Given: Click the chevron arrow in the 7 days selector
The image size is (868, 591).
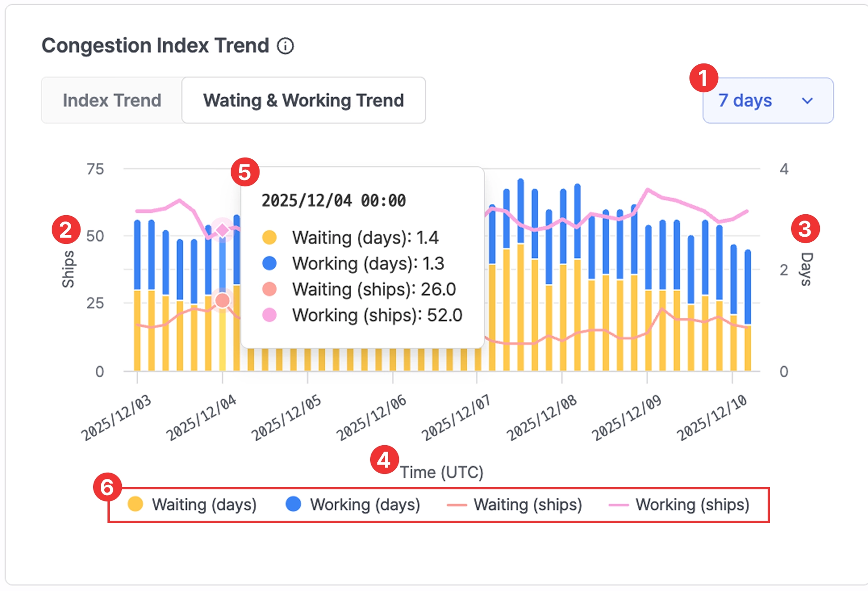Looking at the screenshot, I should [807, 101].
